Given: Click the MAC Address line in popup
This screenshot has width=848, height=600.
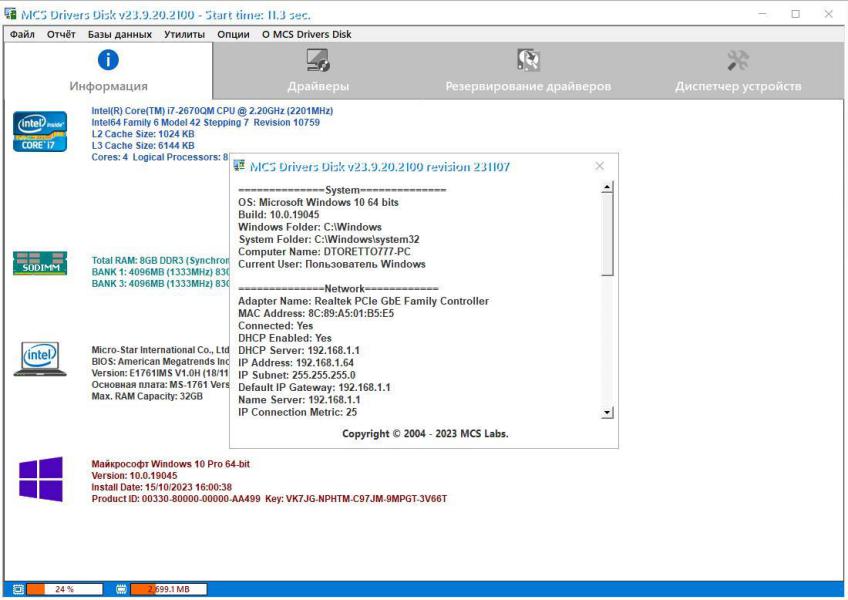Looking at the screenshot, I should click(316, 314).
